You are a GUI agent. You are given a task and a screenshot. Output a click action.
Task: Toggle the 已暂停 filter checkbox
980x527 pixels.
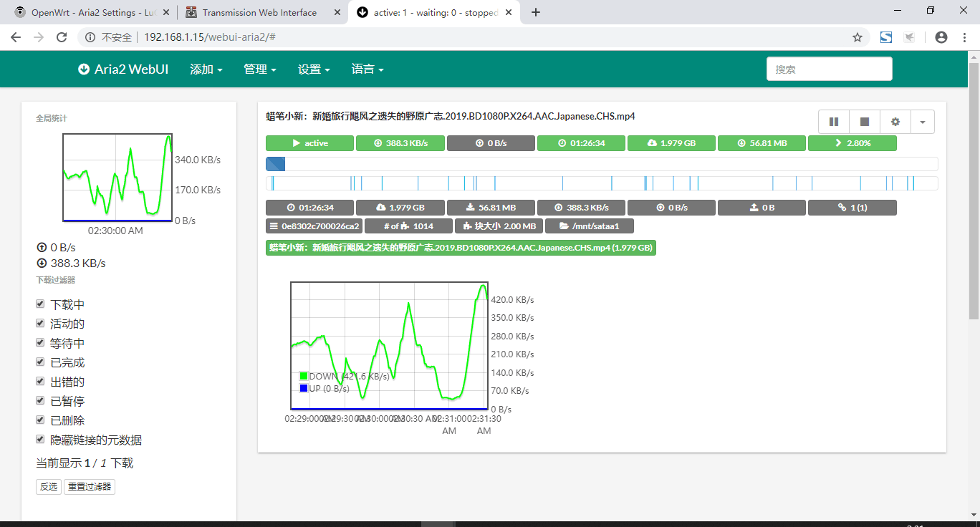pyautogui.click(x=41, y=401)
